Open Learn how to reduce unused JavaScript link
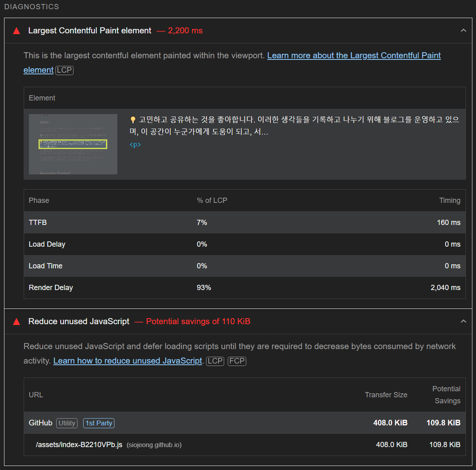 coord(127,361)
